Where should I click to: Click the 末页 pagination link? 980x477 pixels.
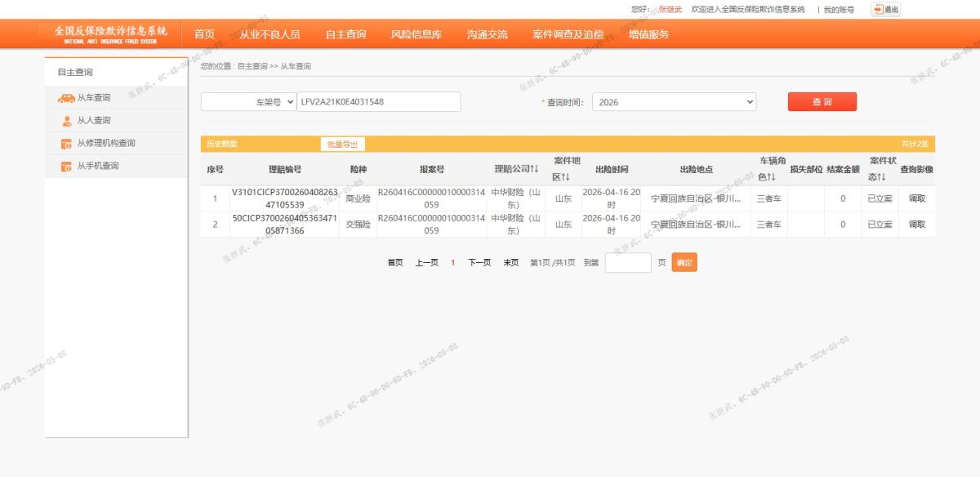pyautogui.click(x=511, y=263)
